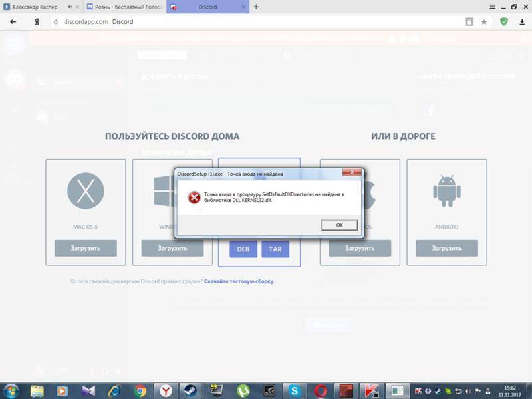
Task: Download Discord for Mac OS X
Action: point(86,248)
